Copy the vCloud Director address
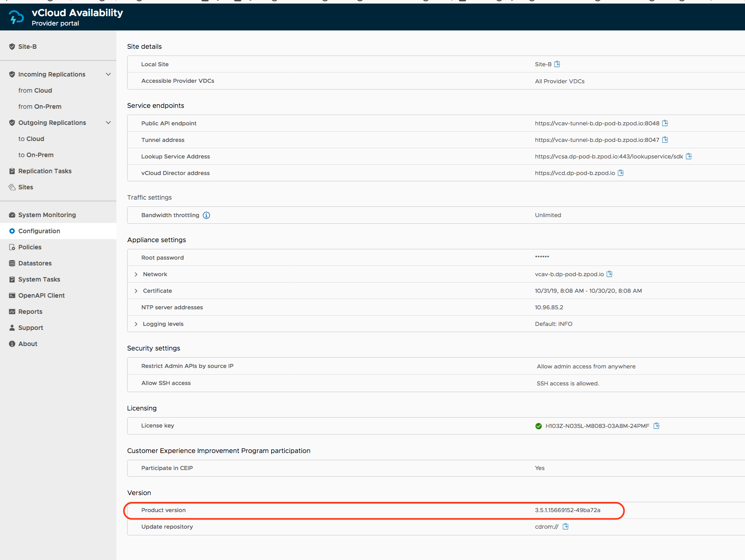 coord(621,173)
